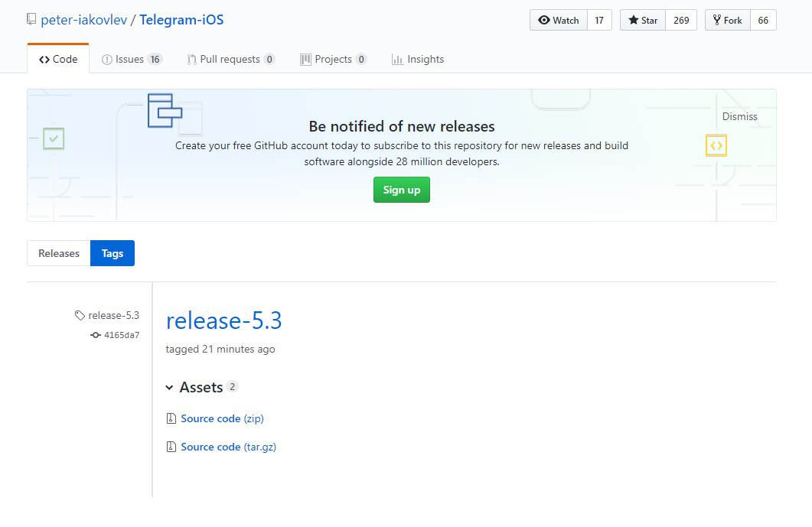812x527 pixels.
Task: Click the eye icon in Watch
Action: pos(543,20)
